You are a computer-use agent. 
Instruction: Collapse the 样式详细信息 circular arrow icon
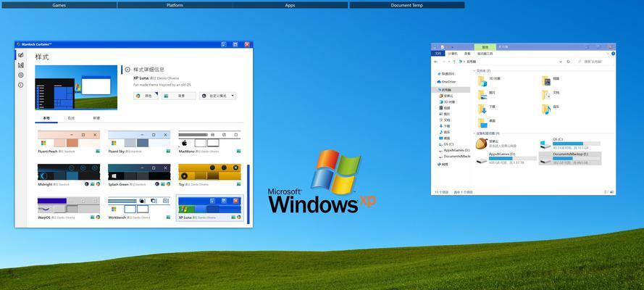(127, 70)
